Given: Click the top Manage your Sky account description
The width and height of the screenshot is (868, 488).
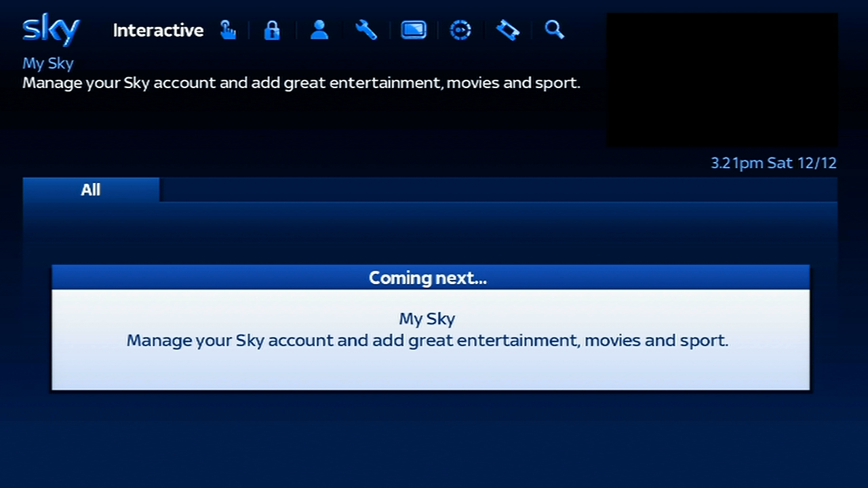Looking at the screenshot, I should tap(301, 83).
